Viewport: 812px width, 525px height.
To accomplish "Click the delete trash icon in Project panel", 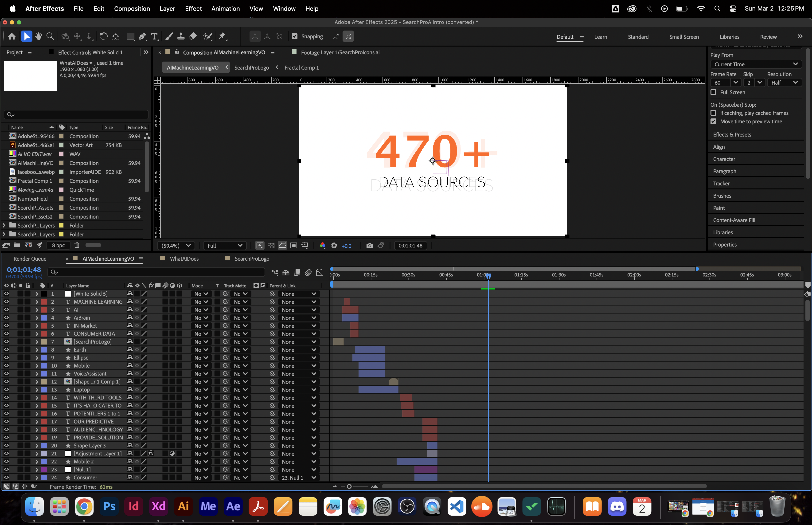I will tap(77, 245).
